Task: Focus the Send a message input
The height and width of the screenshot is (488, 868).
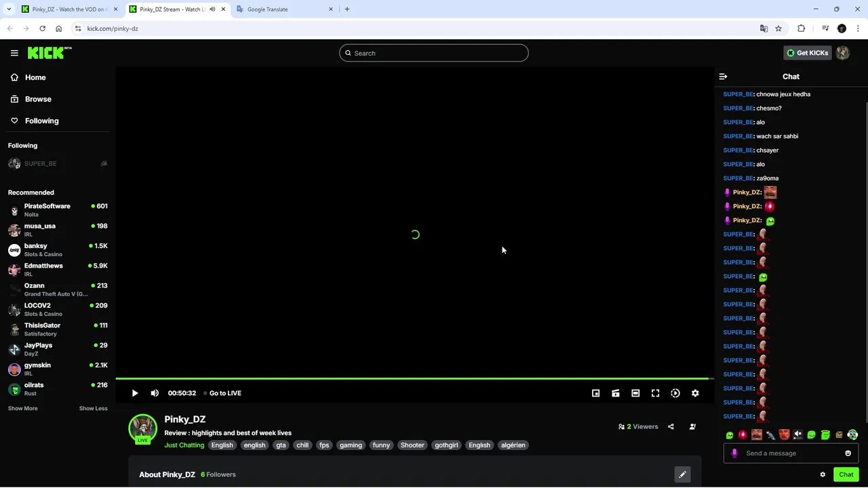Action: (x=791, y=453)
